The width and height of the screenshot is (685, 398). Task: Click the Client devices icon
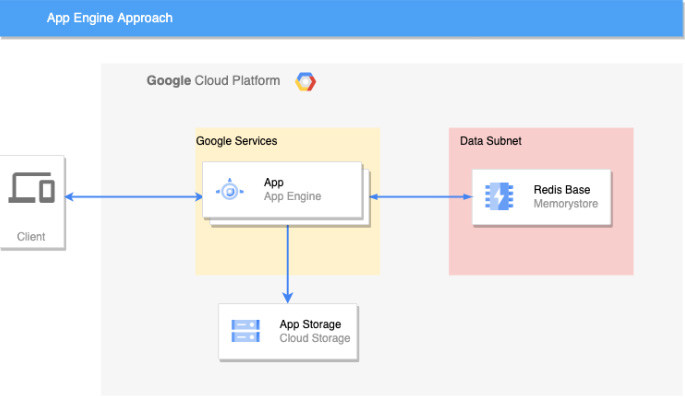point(31,187)
